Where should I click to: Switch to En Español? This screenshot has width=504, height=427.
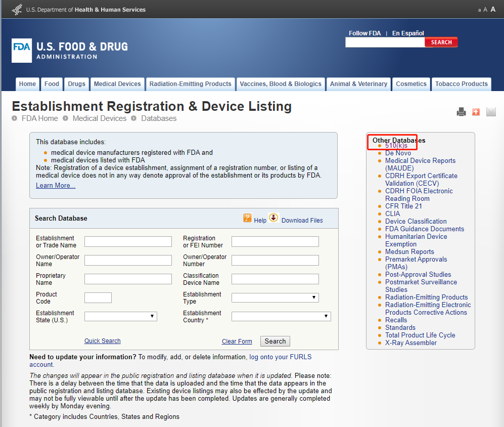tap(408, 33)
